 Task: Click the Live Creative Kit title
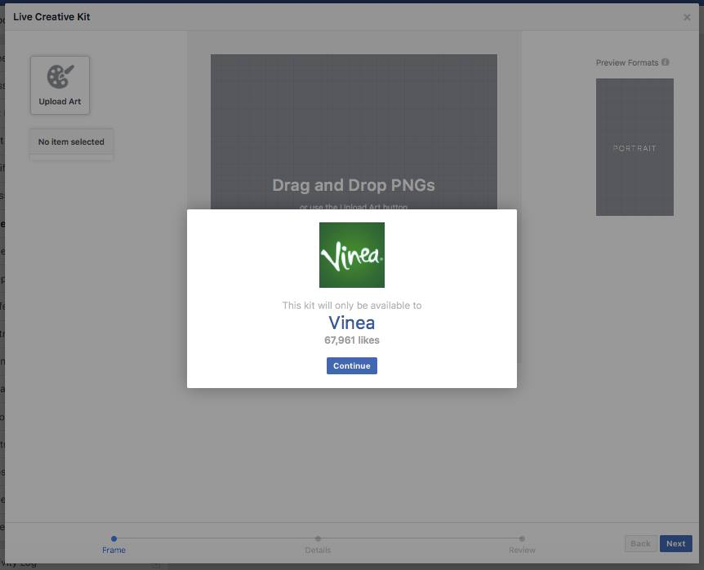click(x=52, y=17)
